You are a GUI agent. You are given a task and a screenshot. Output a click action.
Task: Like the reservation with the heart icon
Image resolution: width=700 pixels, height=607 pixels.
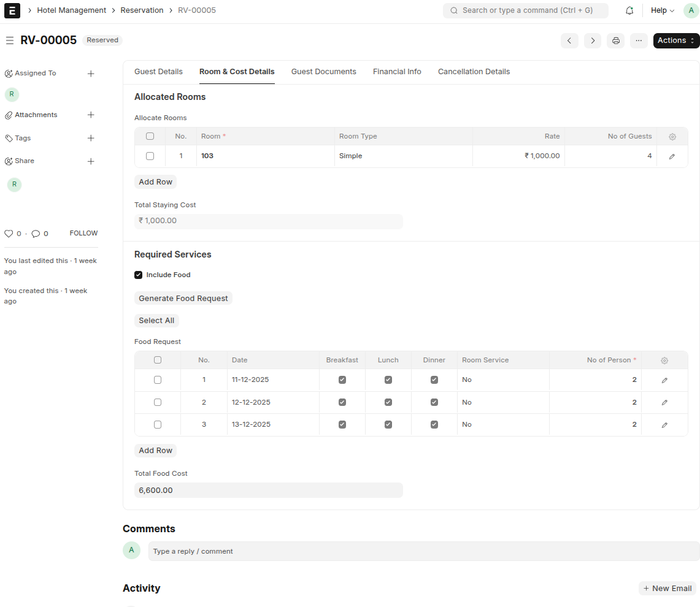[10, 233]
